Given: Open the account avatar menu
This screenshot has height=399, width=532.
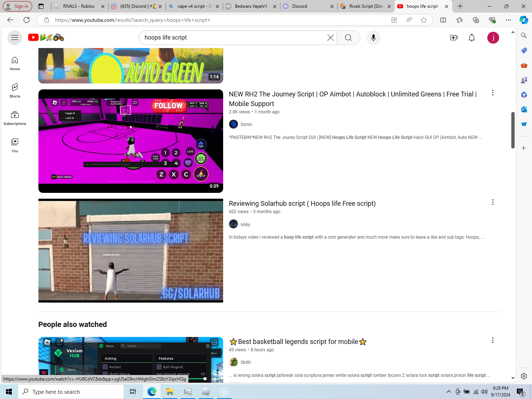Looking at the screenshot, I should pos(493,38).
